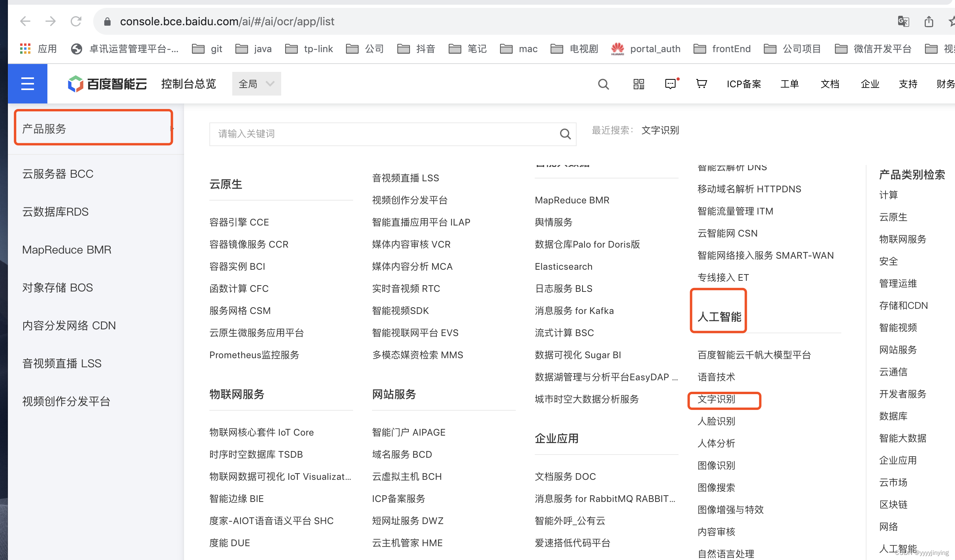This screenshot has height=560, width=955.
Task: Open 消息服务 for Kafka link
Action: (x=574, y=311)
